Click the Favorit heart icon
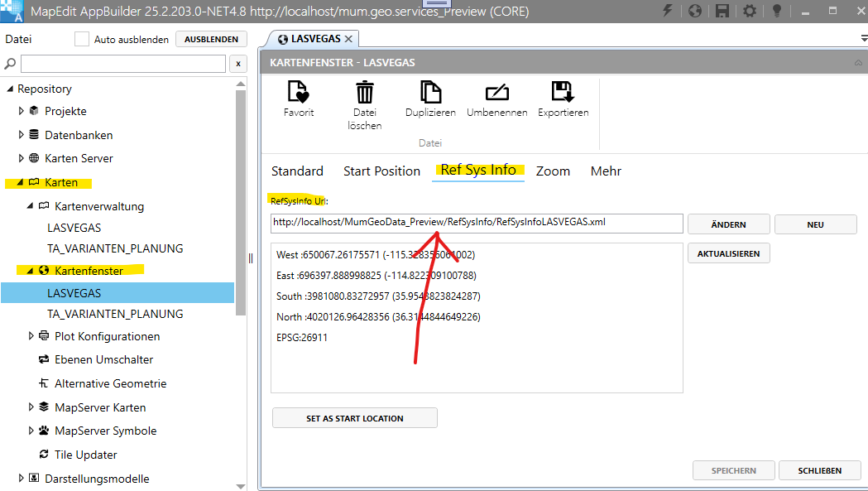The width and height of the screenshot is (868, 491). [x=298, y=92]
